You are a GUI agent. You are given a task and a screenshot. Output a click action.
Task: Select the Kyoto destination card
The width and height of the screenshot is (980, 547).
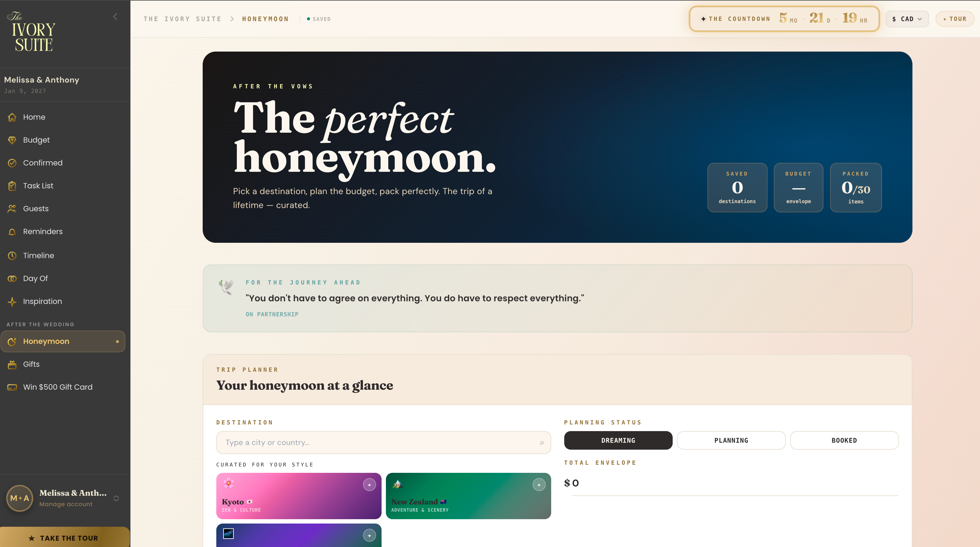click(x=299, y=496)
